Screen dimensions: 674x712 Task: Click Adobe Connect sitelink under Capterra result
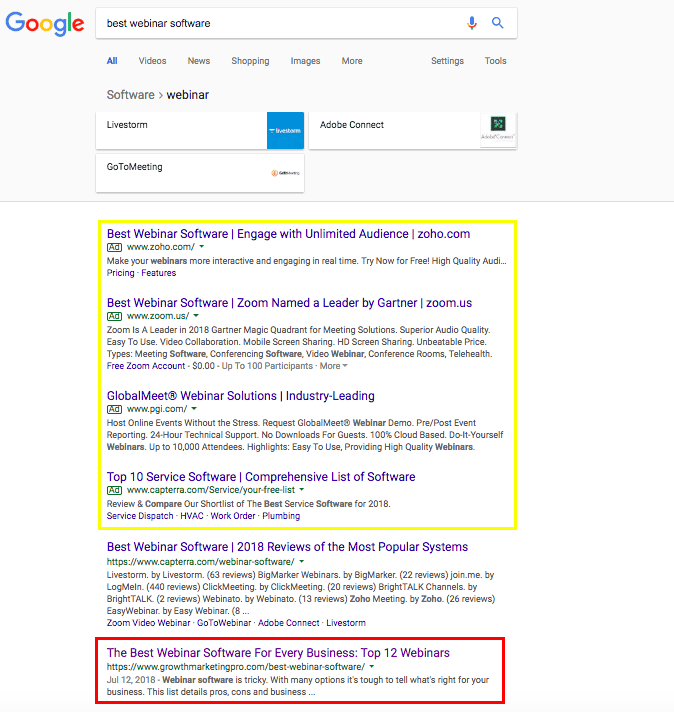(288, 623)
